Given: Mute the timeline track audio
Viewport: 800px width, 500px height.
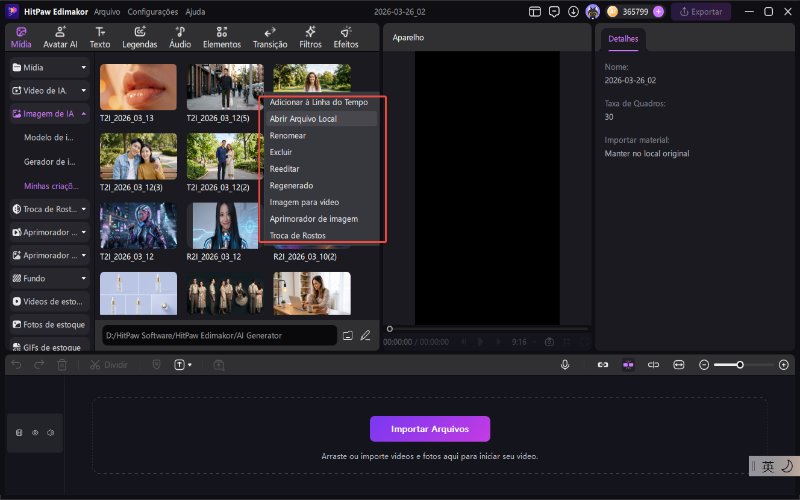Looking at the screenshot, I should 50,433.
